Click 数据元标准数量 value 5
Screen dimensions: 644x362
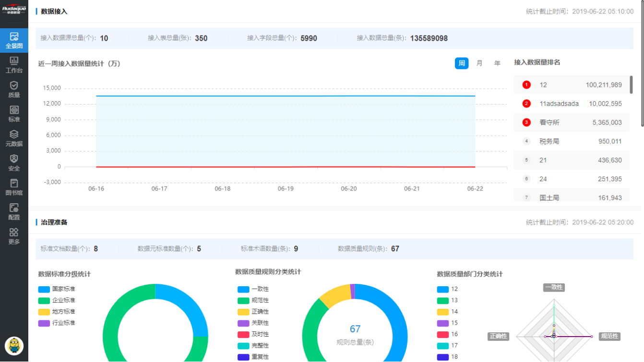pos(199,249)
